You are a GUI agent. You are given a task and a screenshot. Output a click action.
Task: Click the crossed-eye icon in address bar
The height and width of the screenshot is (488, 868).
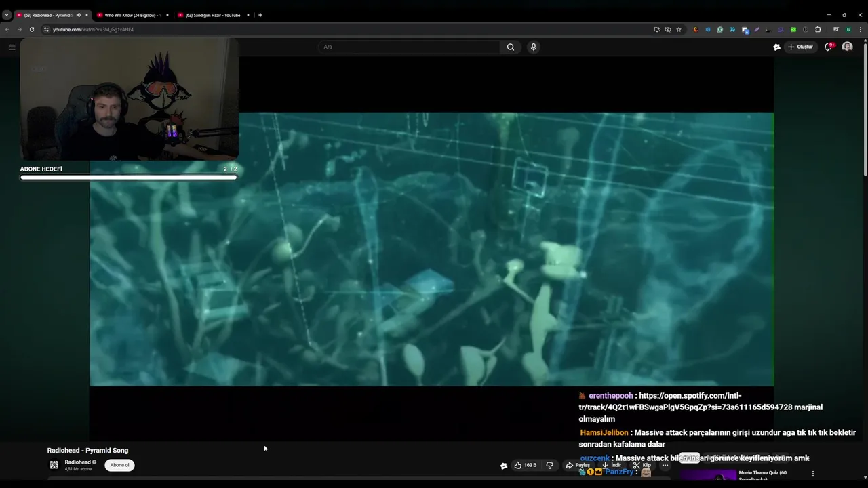(x=668, y=30)
